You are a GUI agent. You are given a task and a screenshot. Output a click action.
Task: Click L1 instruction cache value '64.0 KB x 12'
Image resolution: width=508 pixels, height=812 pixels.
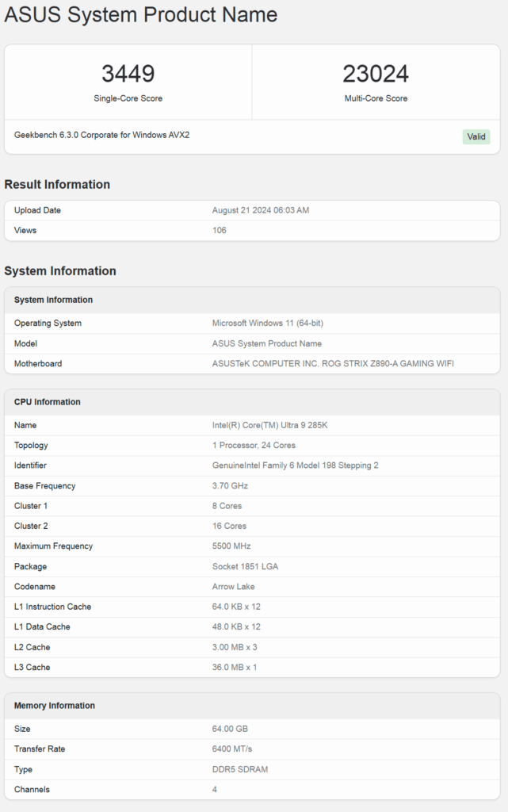(x=236, y=607)
